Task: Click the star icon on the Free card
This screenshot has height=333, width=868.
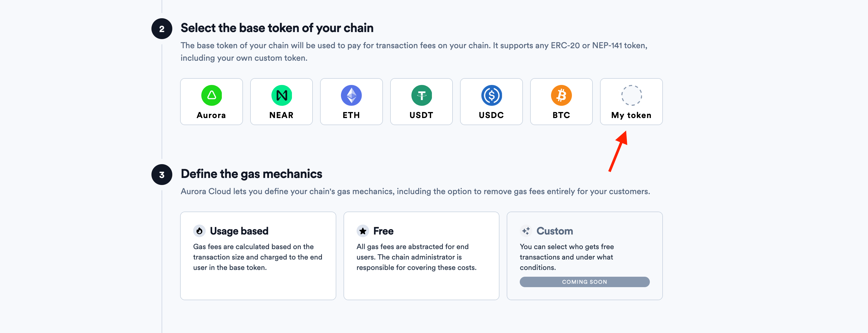Action: click(363, 231)
